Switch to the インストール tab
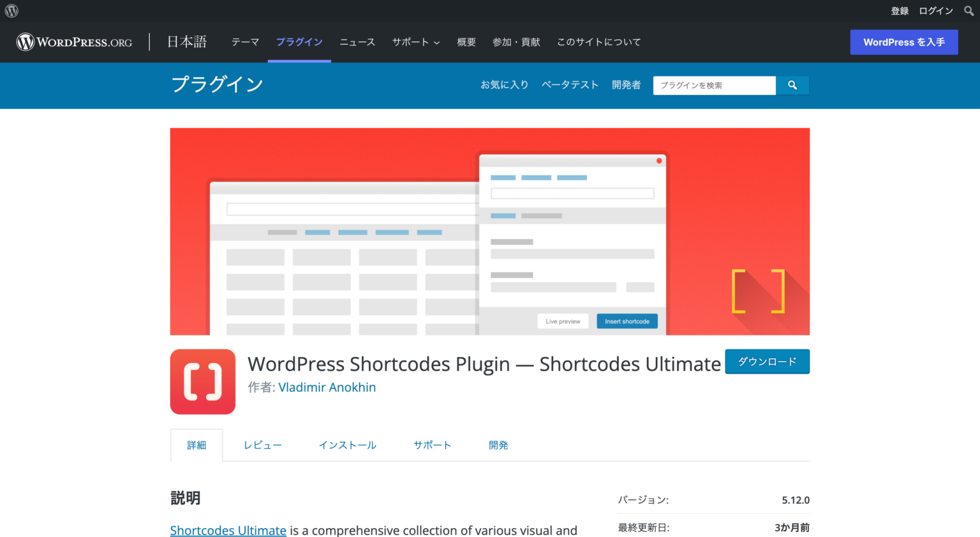The width and height of the screenshot is (980, 537). point(348,445)
